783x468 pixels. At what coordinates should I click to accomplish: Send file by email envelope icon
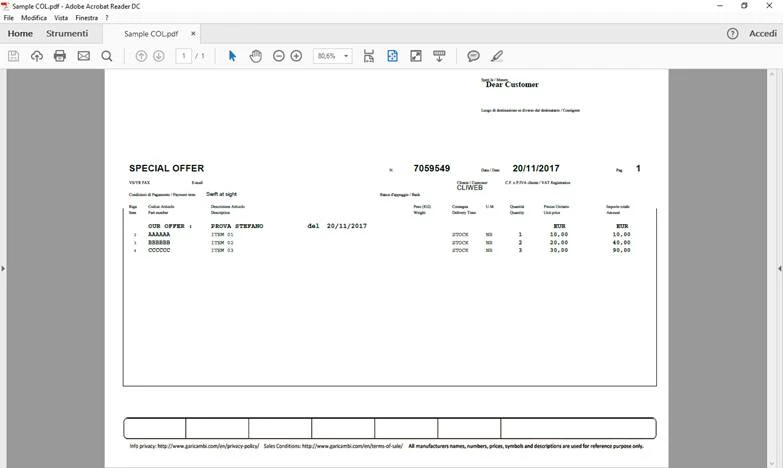point(83,56)
